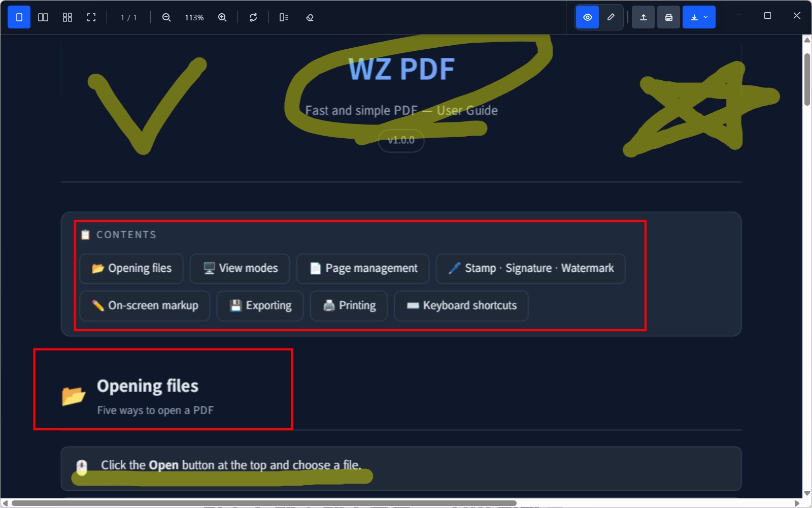
Task: Click the v1.0.0 version badge
Action: tap(401, 140)
